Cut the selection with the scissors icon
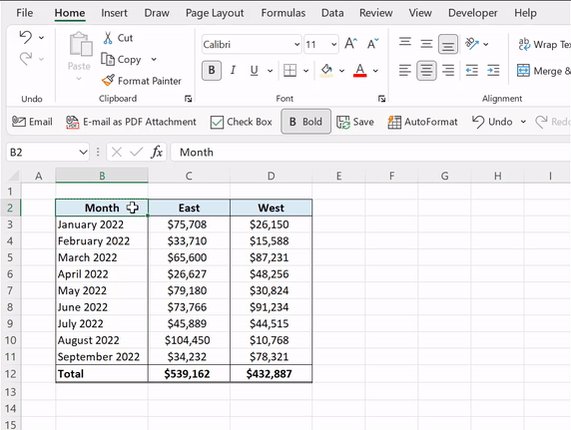The height and width of the screenshot is (430, 571). coord(108,38)
